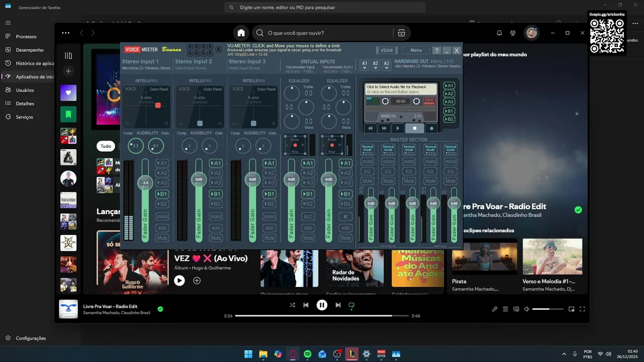This screenshot has height=362, width=644.
Task: Click cassette display to select audio file
Action: [401, 89]
